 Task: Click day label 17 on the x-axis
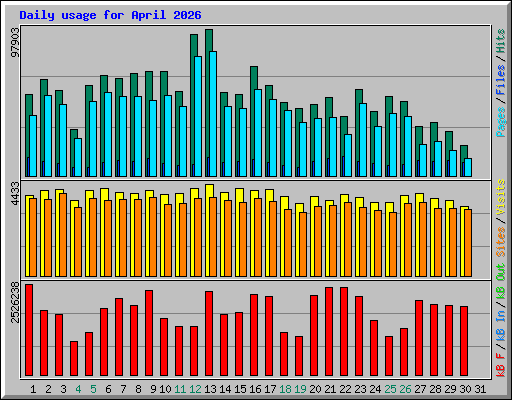coord(270,389)
